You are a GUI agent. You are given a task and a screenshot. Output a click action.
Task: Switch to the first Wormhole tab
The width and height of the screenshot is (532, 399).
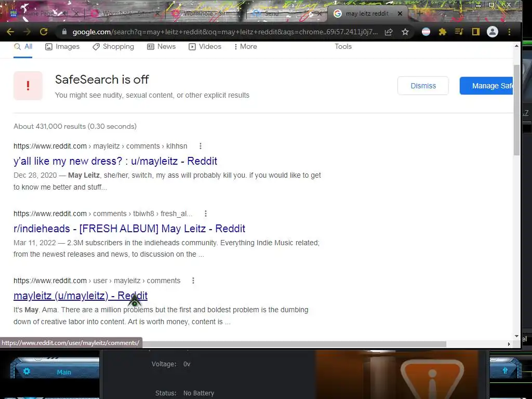pos(122,14)
